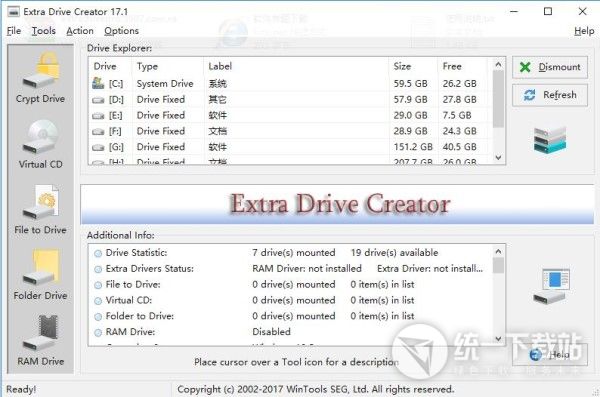Click the 27.8 GB free cell
Image resolution: width=600 pixels, height=397 pixels.
click(x=460, y=100)
